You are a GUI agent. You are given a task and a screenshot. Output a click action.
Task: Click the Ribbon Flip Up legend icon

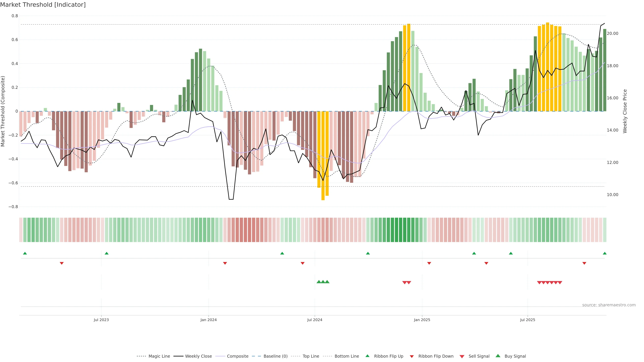367,356
